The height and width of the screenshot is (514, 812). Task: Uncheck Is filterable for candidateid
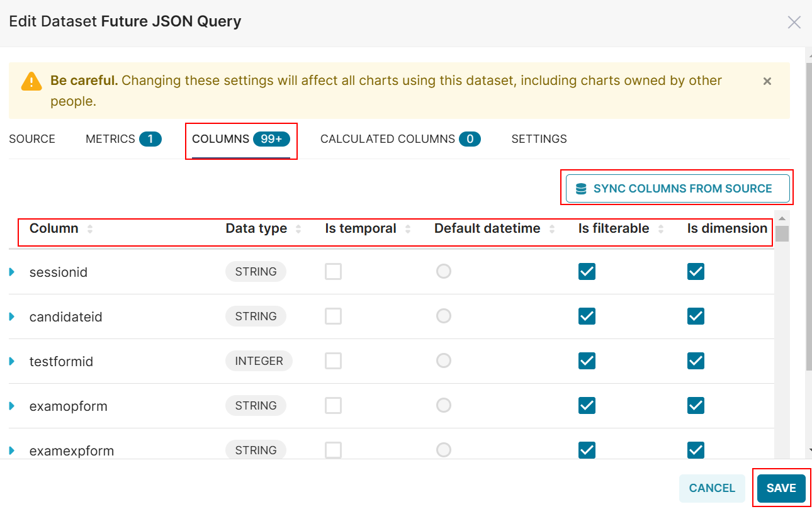click(x=587, y=316)
